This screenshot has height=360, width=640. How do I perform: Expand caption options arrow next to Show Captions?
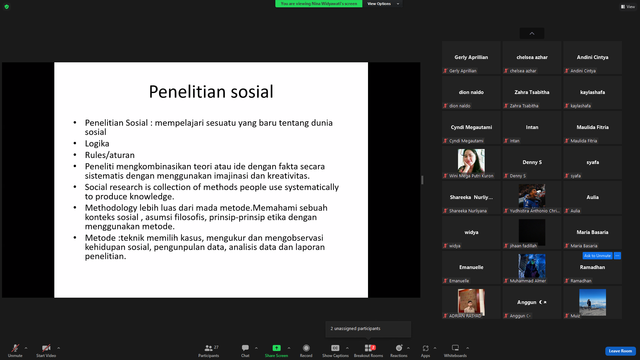click(x=347, y=348)
